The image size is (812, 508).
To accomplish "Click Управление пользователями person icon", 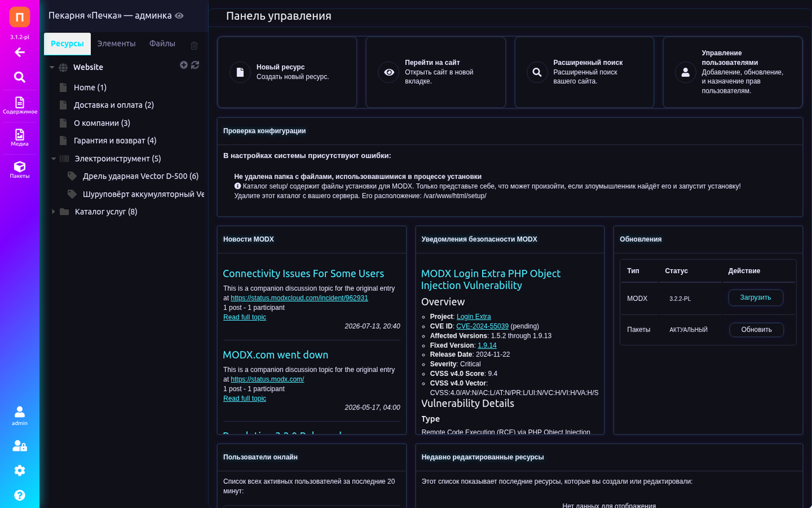I will click(x=685, y=72).
